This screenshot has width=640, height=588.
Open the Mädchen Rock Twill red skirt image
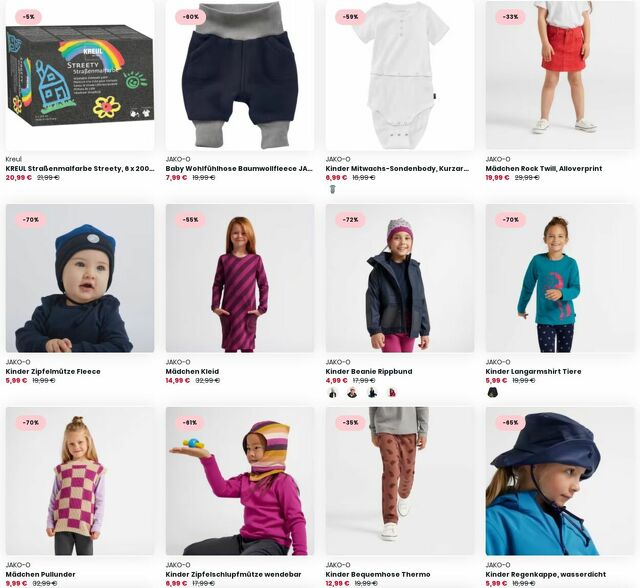(x=560, y=75)
